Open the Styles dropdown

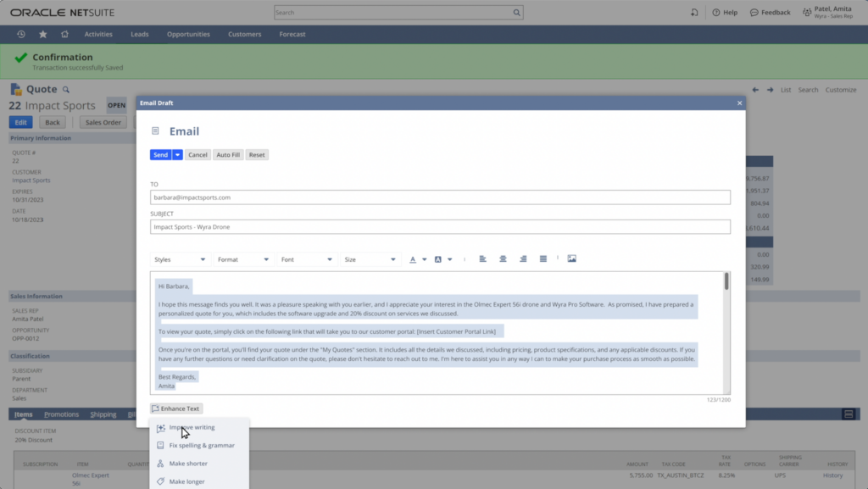pos(181,258)
